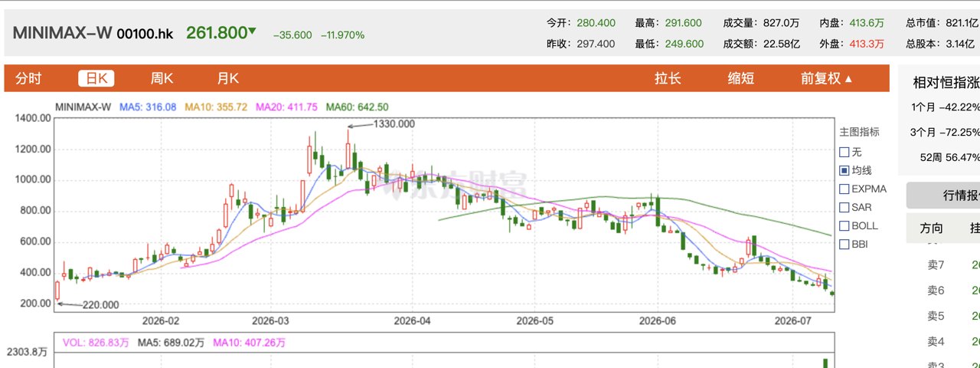Click the 220.000 low price marker
The height and width of the screenshot is (368, 980).
pyautogui.click(x=100, y=305)
